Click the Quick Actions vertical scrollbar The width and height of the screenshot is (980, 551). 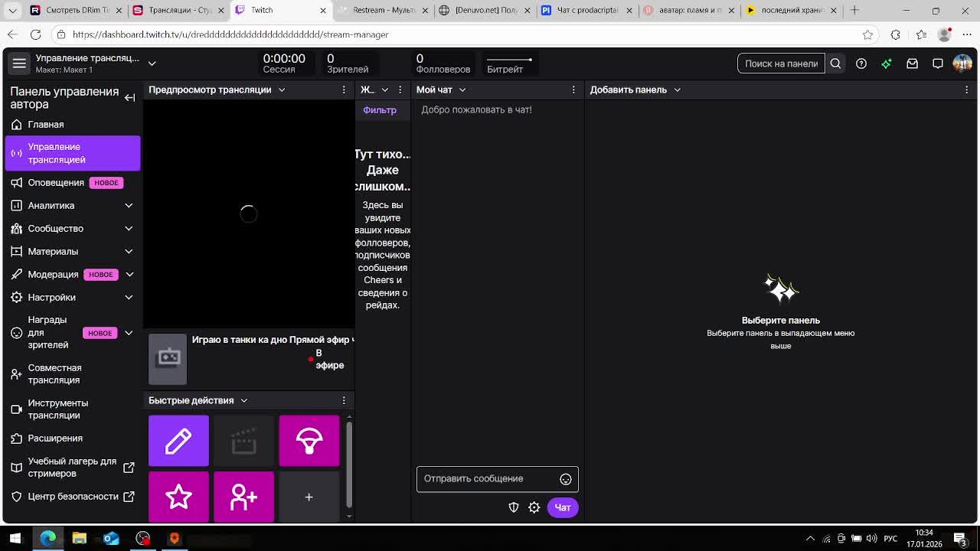coord(349,464)
